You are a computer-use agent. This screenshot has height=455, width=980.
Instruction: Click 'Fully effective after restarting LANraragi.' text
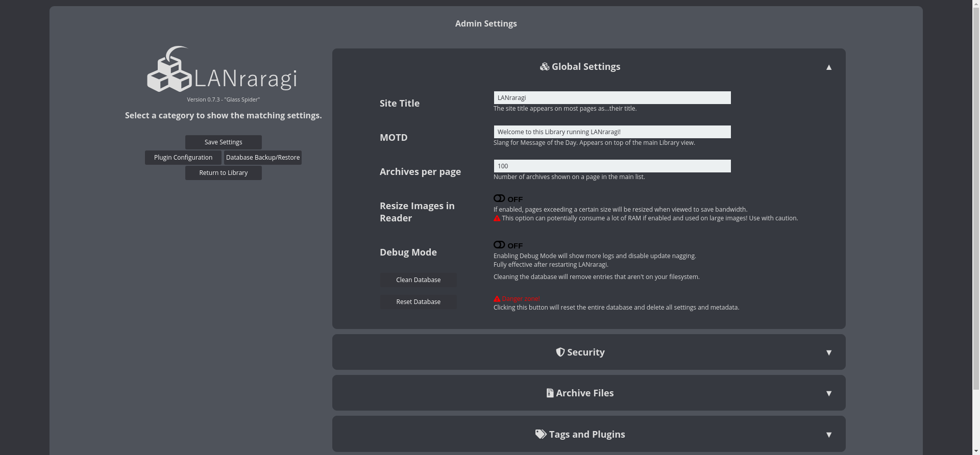(x=551, y=265)
